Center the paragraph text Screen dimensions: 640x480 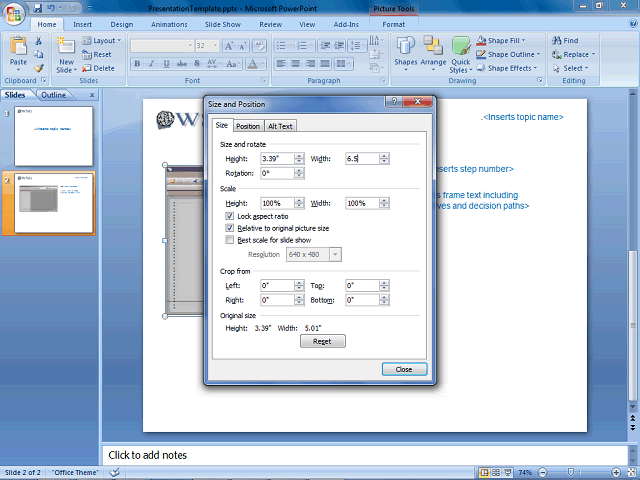coord(296,64)
